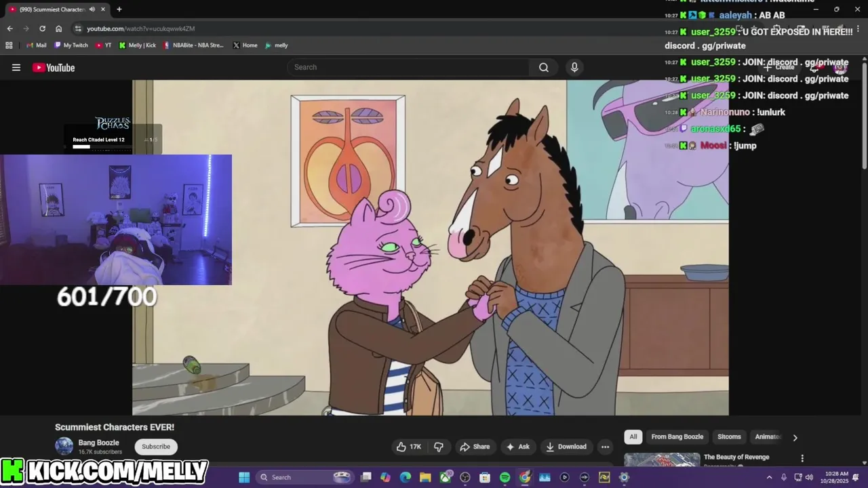Image resolution: width=868 pixels, height=488 pixels.
Task: Open the browser home page
Action: pos(58,28)
